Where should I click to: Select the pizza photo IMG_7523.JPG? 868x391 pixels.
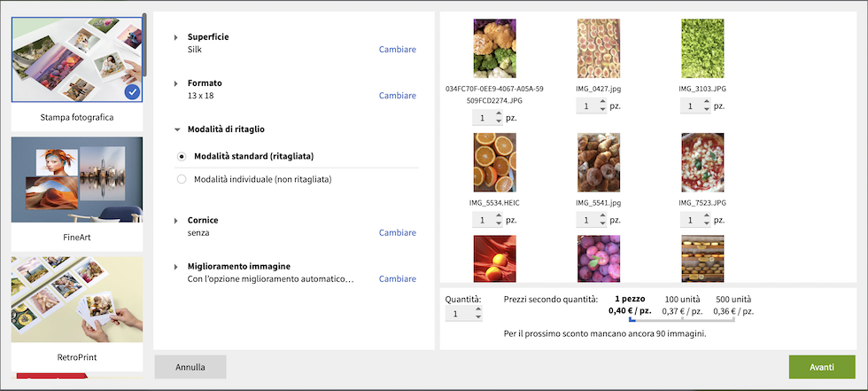pos(702,162)
